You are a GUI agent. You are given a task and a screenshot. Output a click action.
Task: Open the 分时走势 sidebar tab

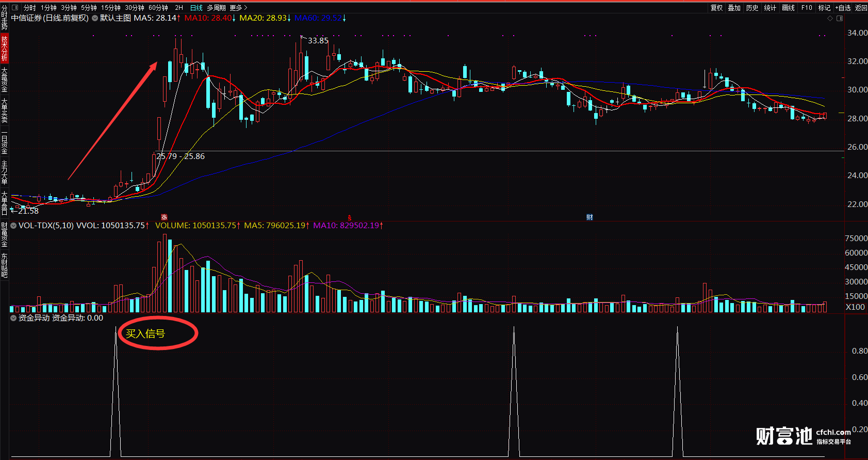coord(4,18)
